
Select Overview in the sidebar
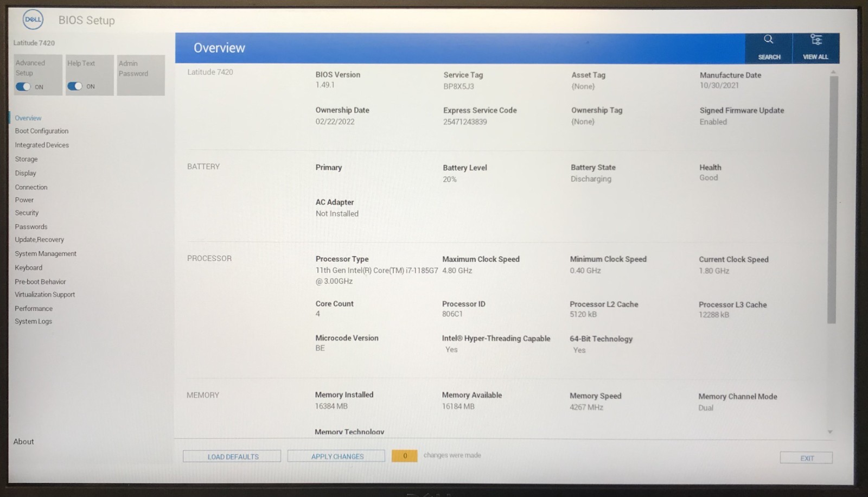coord(28,118)
